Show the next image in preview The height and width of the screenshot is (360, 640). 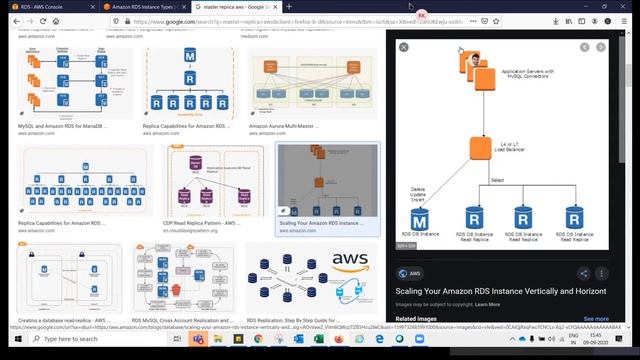(x=601, y=47)
